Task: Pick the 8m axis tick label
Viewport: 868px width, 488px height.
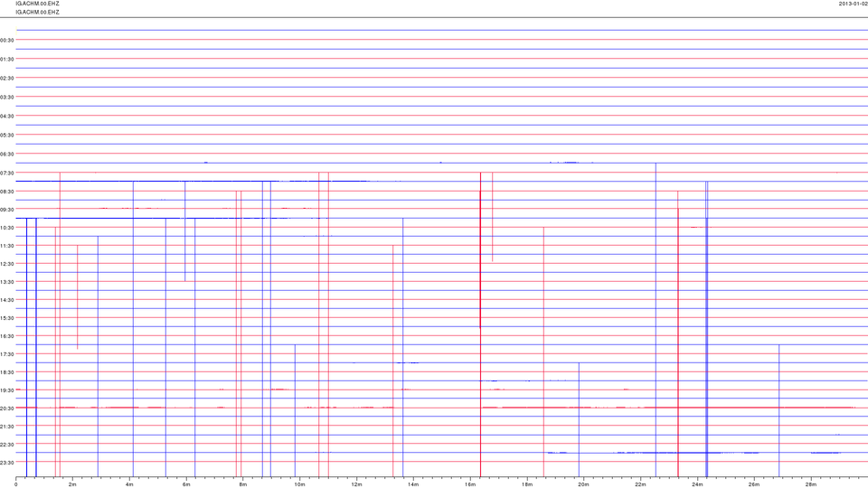Action: click(243, 484)
